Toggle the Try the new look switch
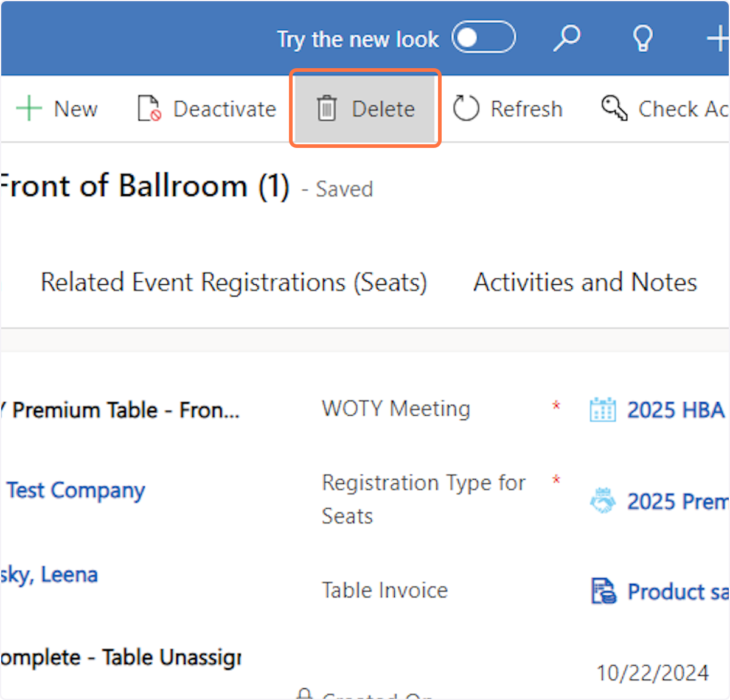 tap(483, 38)
